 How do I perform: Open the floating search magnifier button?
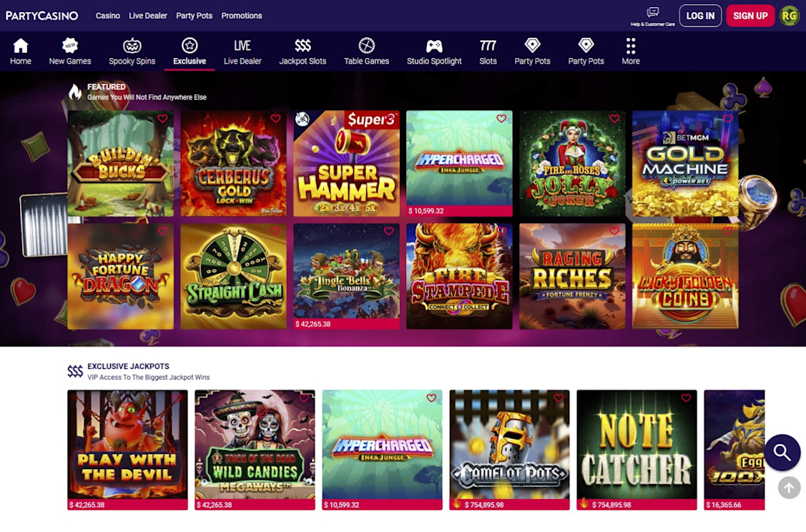(782, 453)
